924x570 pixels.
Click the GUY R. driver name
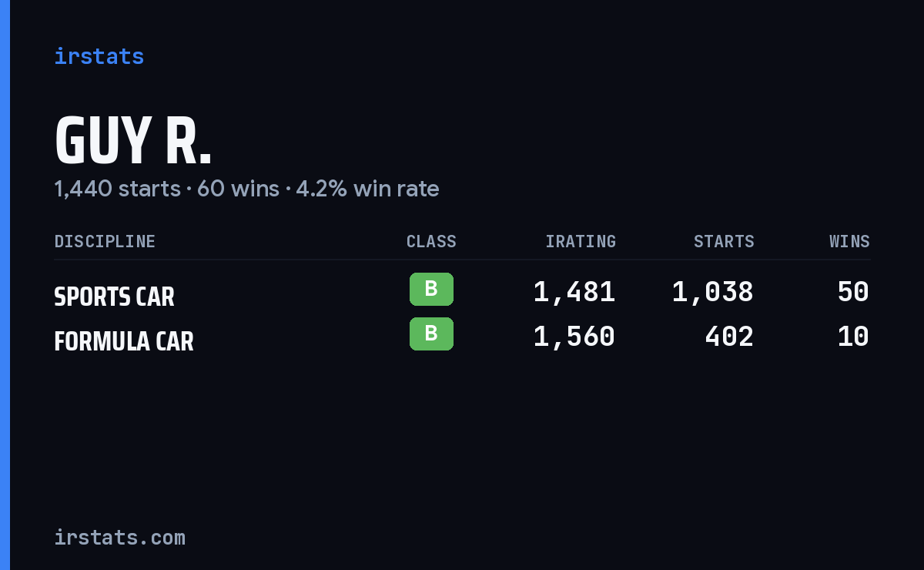(x=132, y=142)
